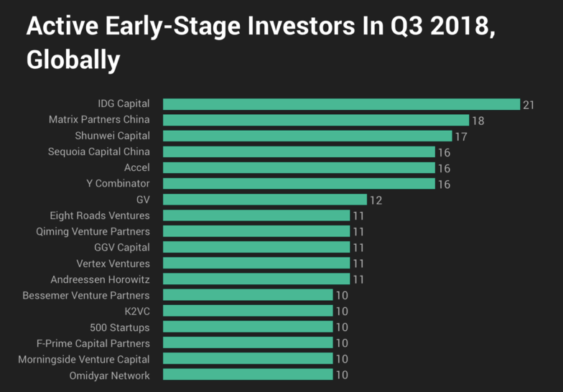Click the GV bar
The image size is (563, 392).
[265, 200]
